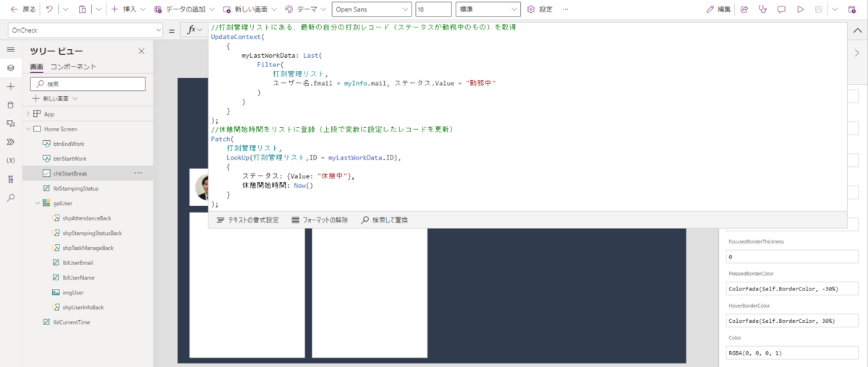Expand the save options dropdown arrow

pyautogui.click(x=835, y=9)
